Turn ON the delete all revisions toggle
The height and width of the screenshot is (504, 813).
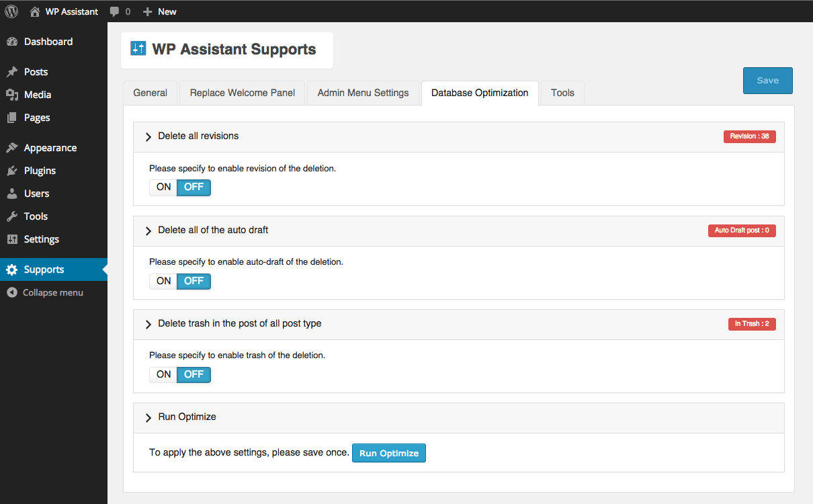click(163, 187)
